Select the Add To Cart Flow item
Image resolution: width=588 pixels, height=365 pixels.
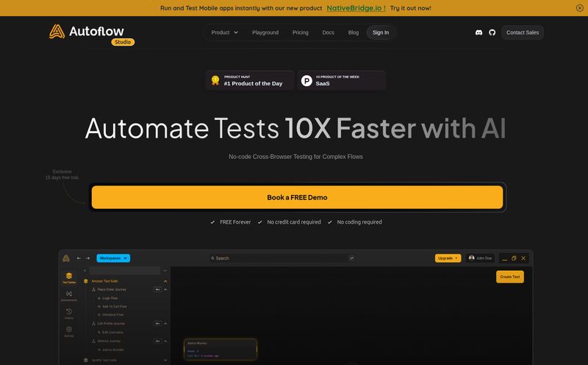click(112, 306)
